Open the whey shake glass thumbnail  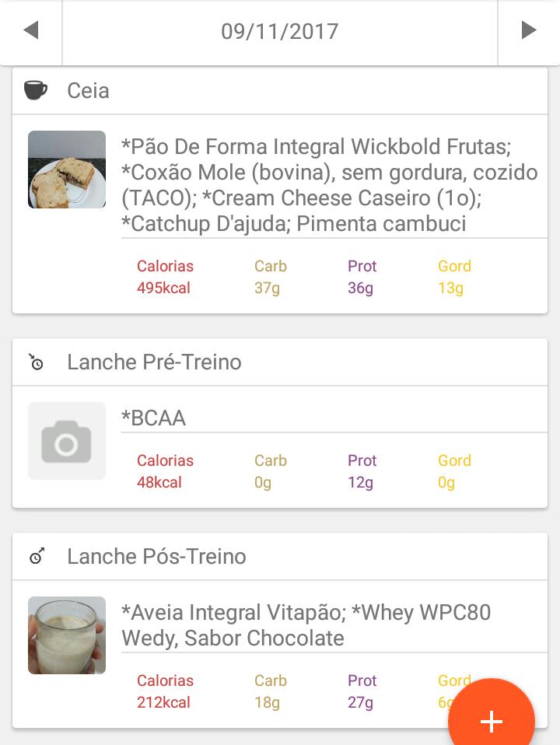(67, 635)
